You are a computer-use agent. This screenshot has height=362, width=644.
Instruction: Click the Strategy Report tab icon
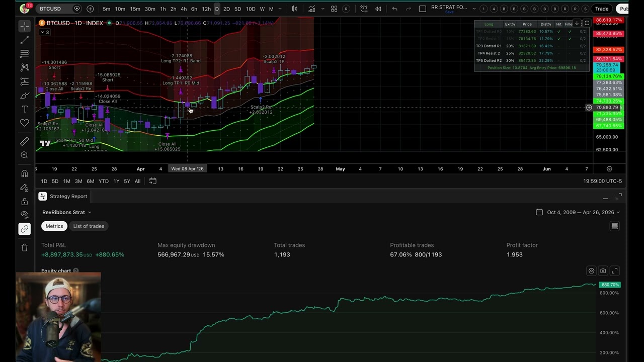click(43, 197)
